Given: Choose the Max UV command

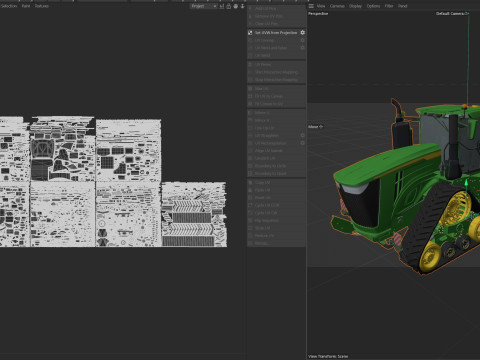Looking at the screenshot, I should click(x=276, y=89).
